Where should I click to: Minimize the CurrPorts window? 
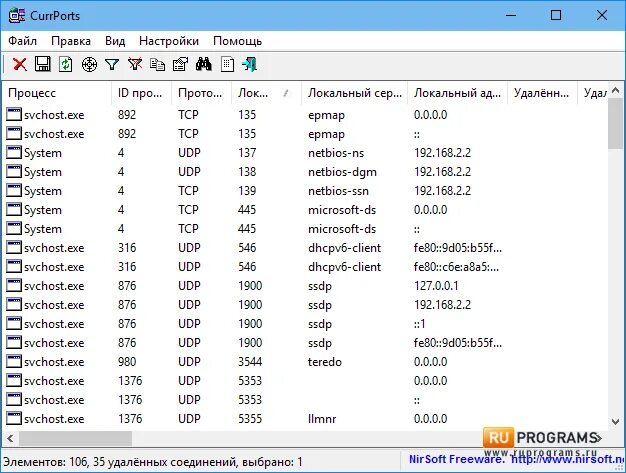click(x=511, y=16)
